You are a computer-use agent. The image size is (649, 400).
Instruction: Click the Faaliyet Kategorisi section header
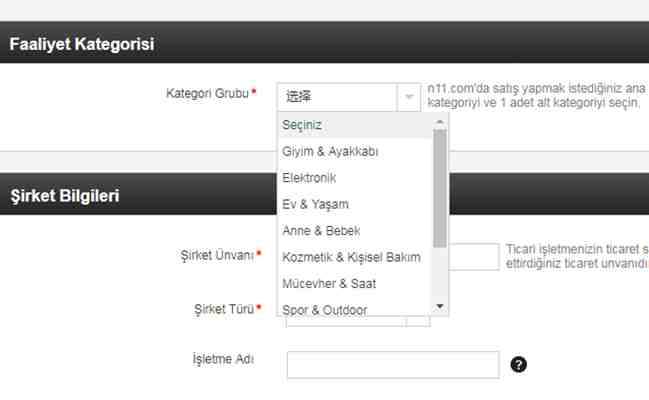pyautogui.click(x=82, y=44)
